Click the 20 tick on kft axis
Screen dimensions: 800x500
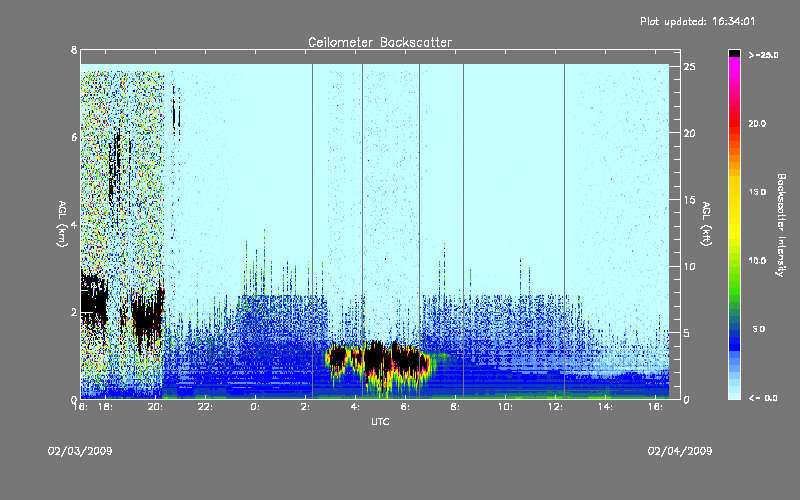coord(690,133)
